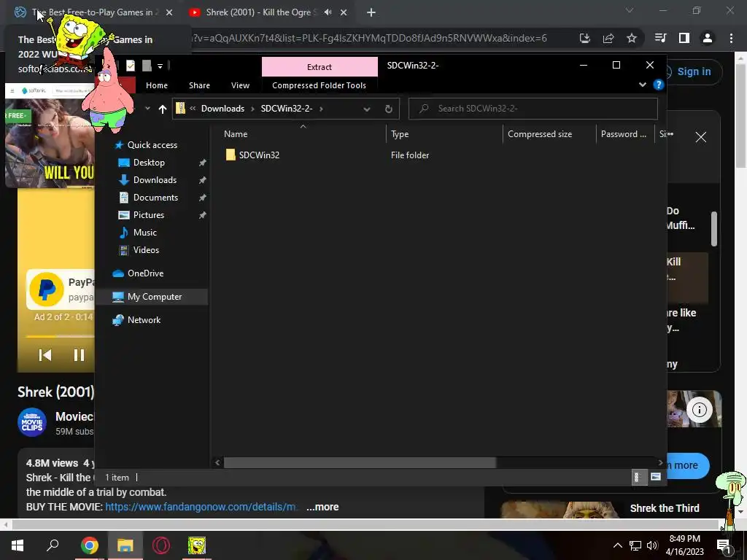This screenshot has width=747, height=560.
Task: Unpin Documents using its pin icon
Action: point(203,198)
